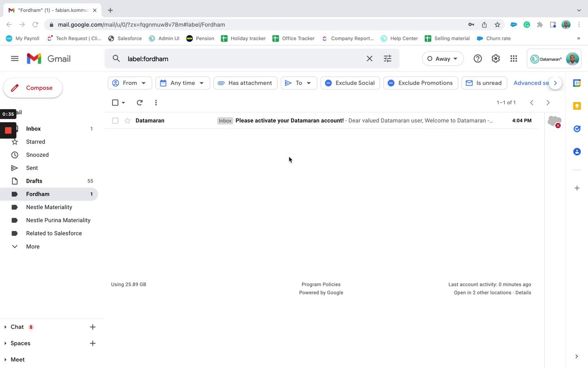Image resolution: width=588 pixels, height=368 pixels.
Task: Toggle the Is unread filter chip
Action: (484, 83)
